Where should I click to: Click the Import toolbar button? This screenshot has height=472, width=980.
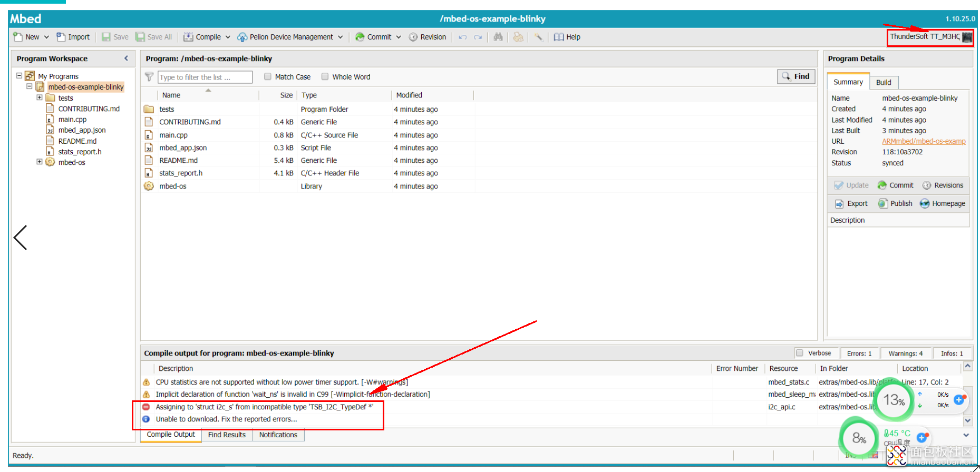(73, 37)
